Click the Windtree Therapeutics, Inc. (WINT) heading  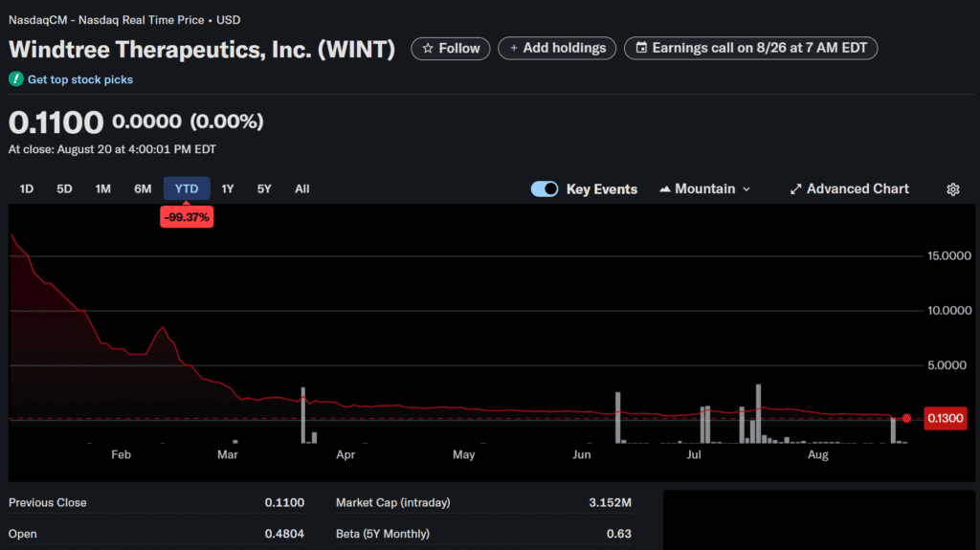pyautogui.click(x=202, y=49)
